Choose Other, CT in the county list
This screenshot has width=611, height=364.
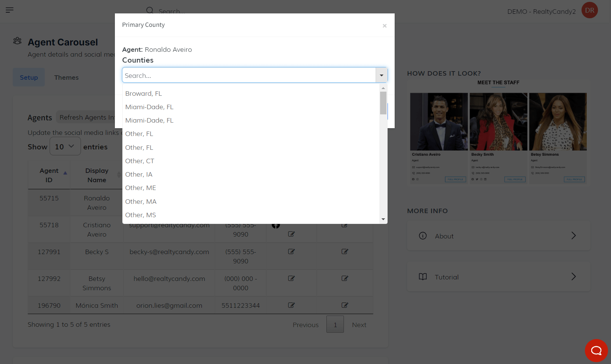(140, 161)
